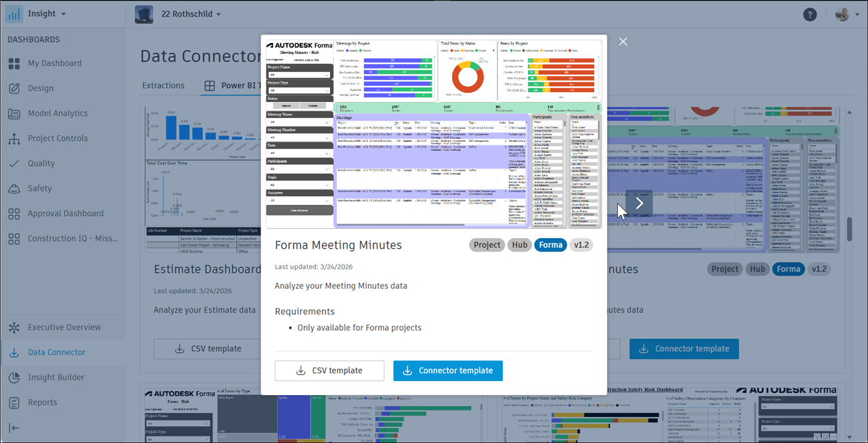Click the Project tag on background card
The width and height of the screenshot is (868, 443).
(x=725, y=269)
